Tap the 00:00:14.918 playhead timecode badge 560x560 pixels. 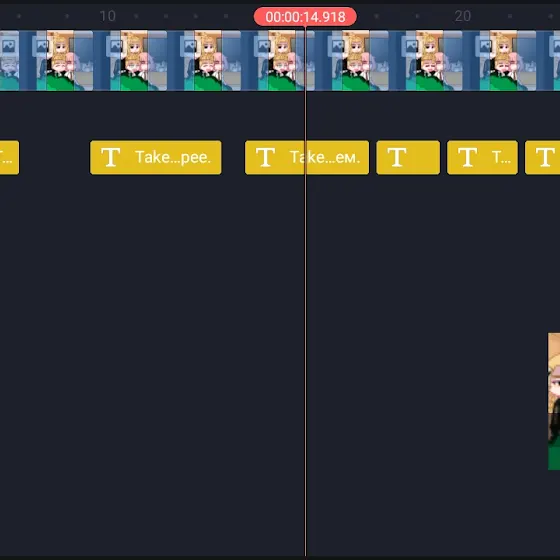305,17
